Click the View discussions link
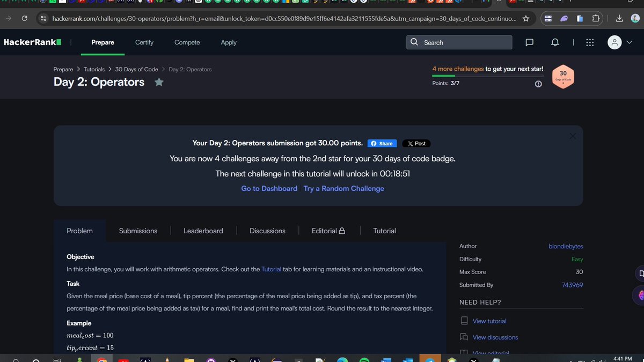Screen dimensions: 644x362 coord(495,337)
